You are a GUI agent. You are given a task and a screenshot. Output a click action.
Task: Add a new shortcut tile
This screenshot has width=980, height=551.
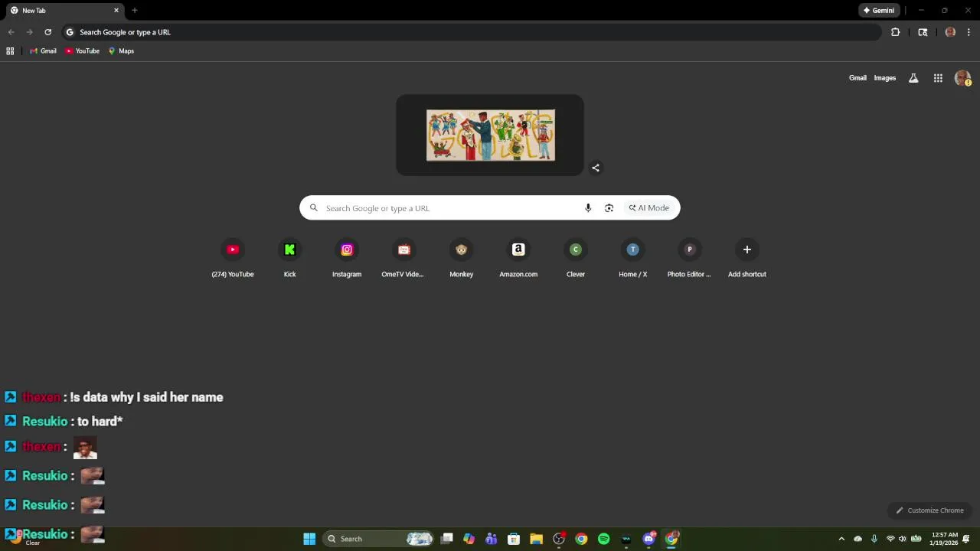[x=746, y=259]
